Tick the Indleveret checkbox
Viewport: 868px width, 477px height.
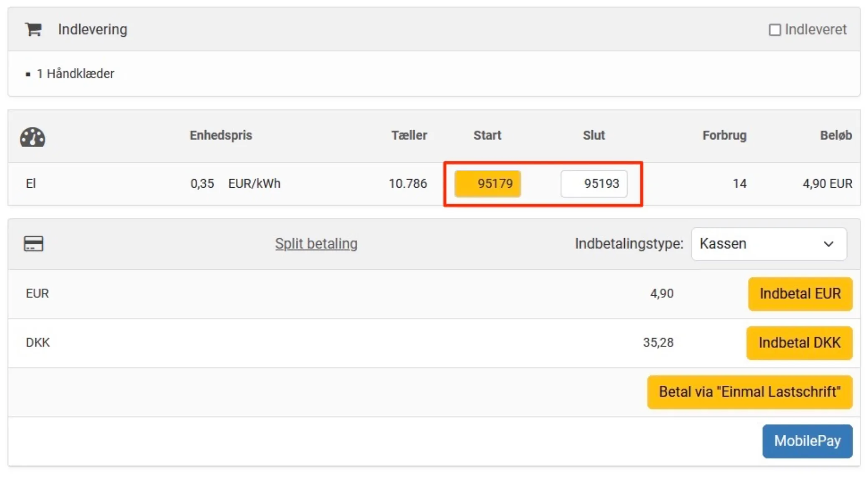click(x=775, y=30)
